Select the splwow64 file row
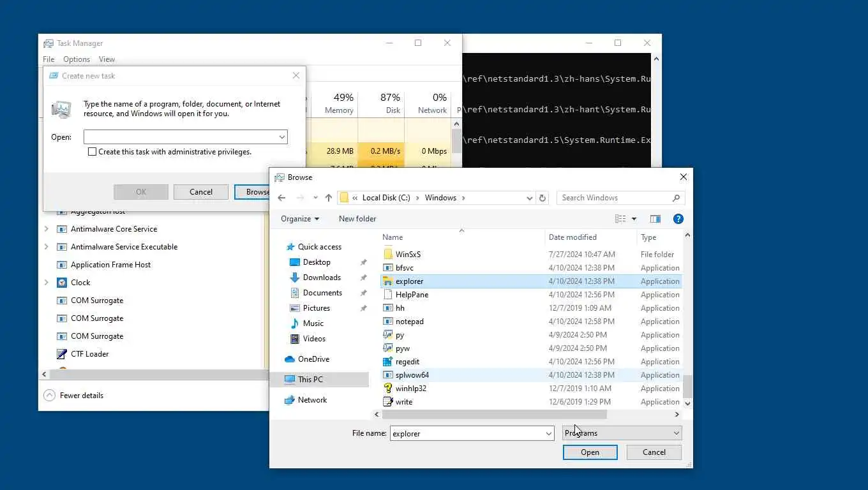Viewport: 868px width, 490px height. coord(531,375)
